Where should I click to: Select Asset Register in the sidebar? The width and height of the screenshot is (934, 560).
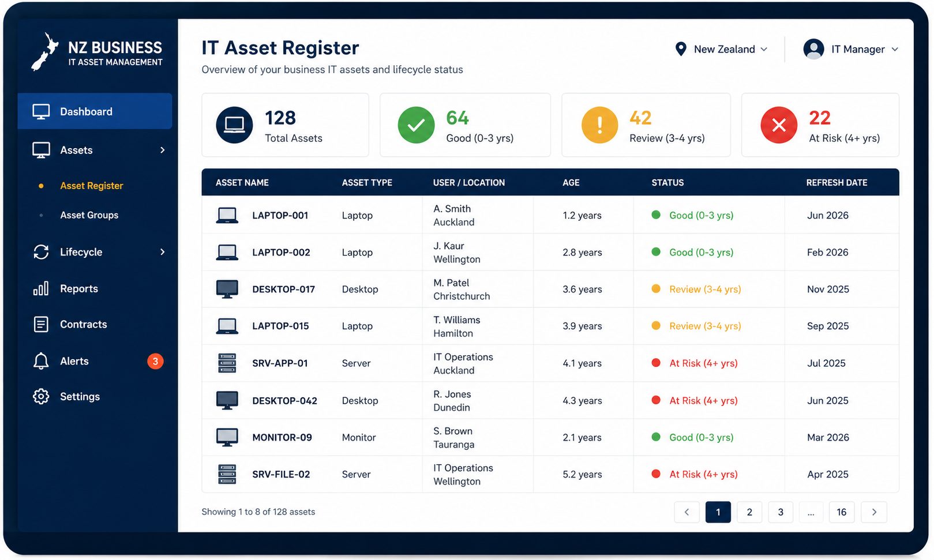[x=92, y=186]
